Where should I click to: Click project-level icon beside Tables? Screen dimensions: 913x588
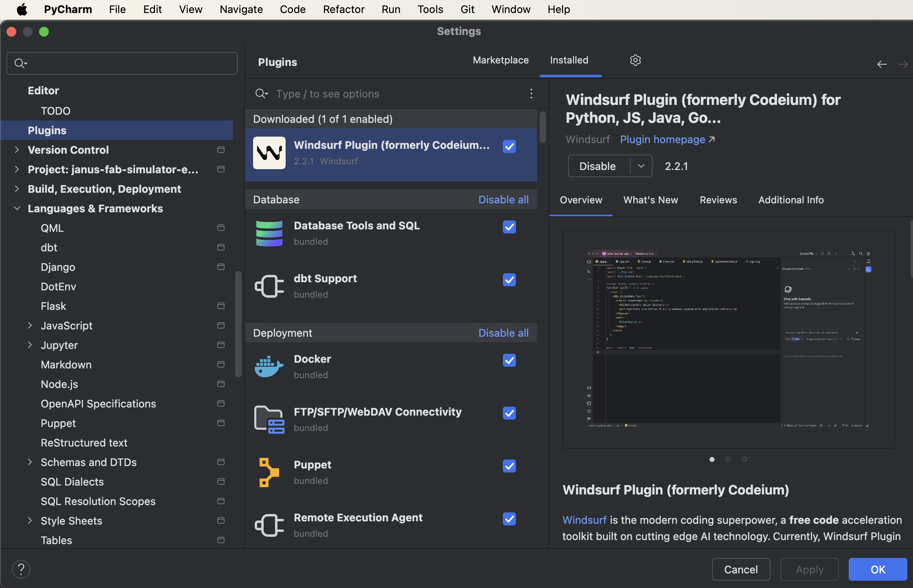coord(221,540)
